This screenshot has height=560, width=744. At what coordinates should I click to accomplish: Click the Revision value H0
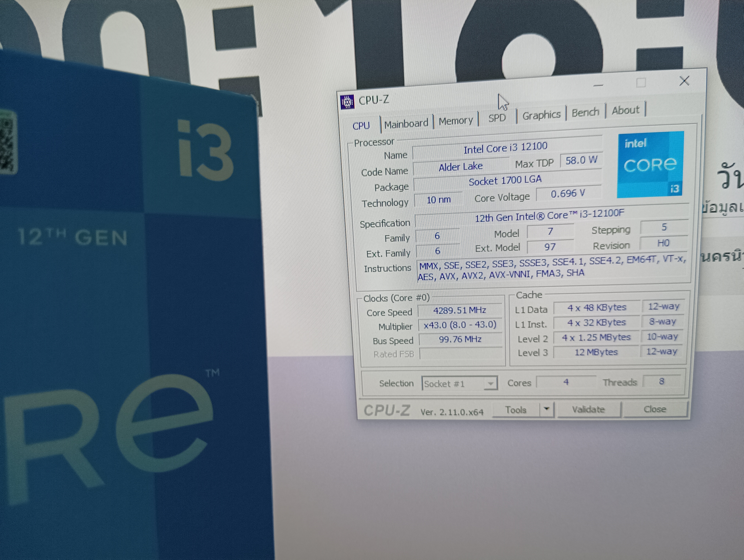pyautogui.click(x=663, y=243)
